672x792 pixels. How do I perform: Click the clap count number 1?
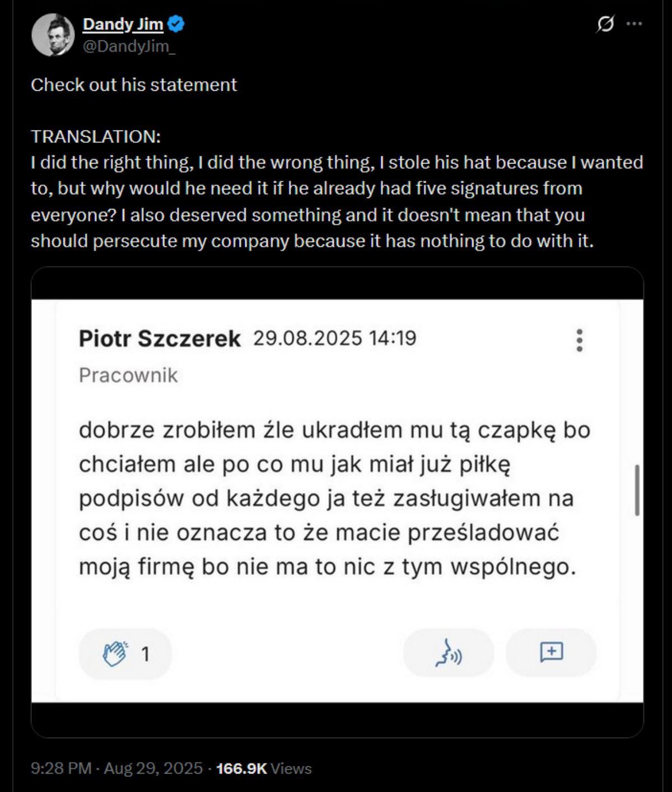point(146,654)
